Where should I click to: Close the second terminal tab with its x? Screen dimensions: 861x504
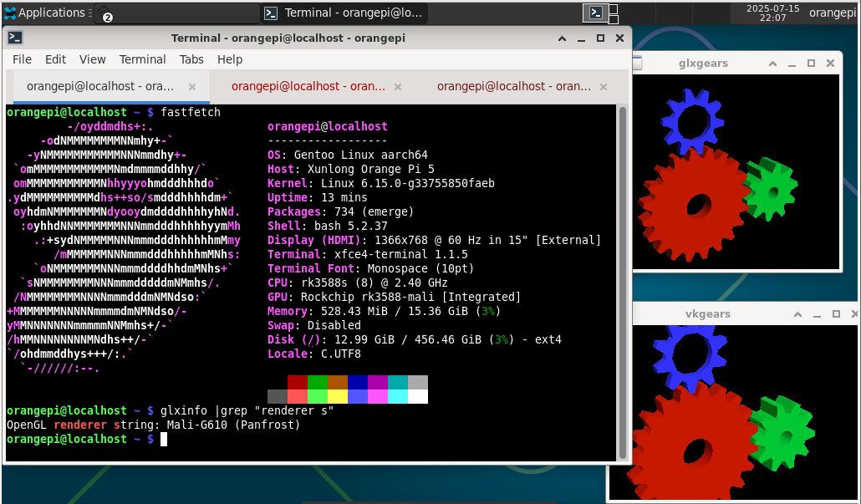pos(398,87)
